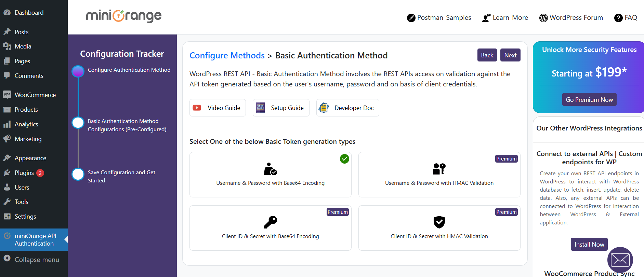
Task: Select Username & Password with Base64 Encoding
Action: 270,175
